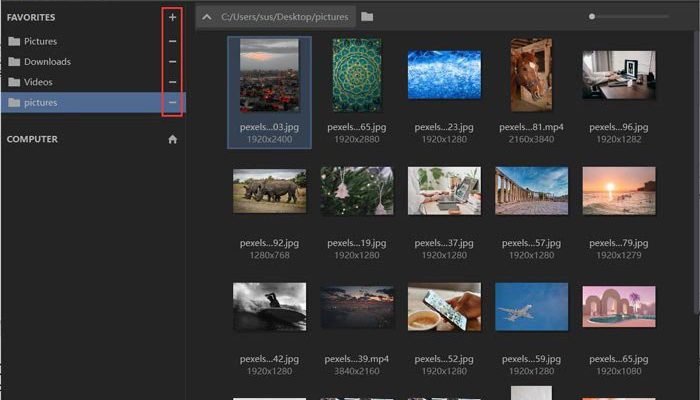The image size is (700, 400).
Task: Select phone and coffee thumbnail pexels...52.jpg
Action: [x=444, y=307]
